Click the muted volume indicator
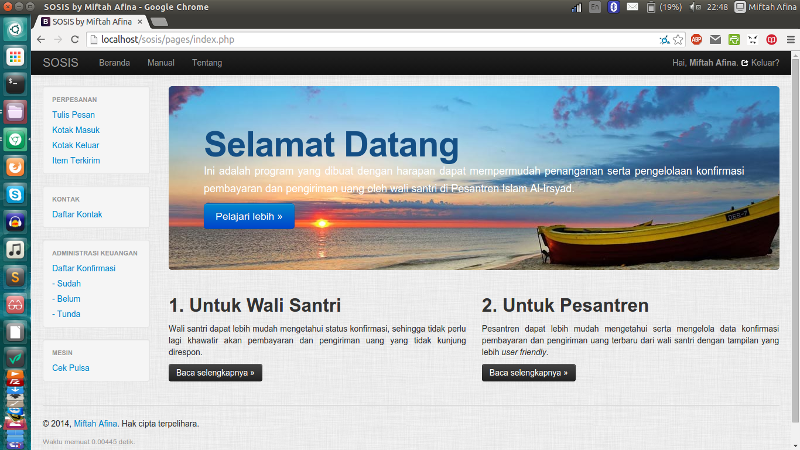This screenshot has width=800, height=450. (695, 7)
